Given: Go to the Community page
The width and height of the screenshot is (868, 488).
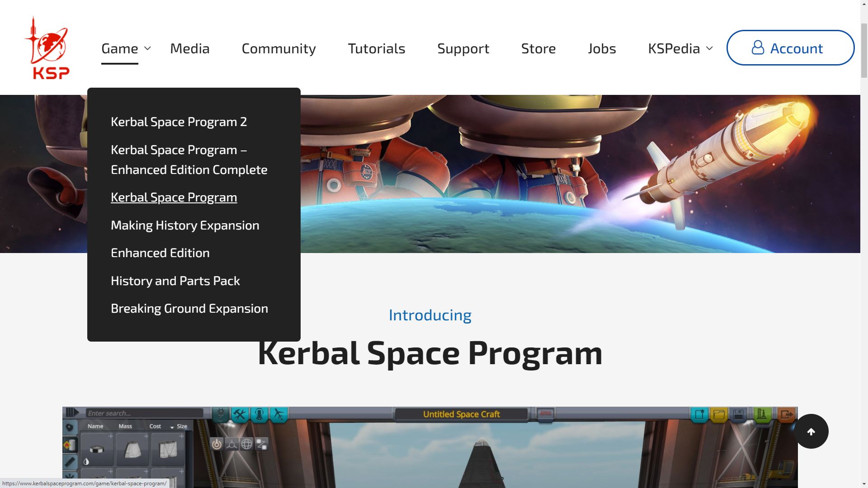Looking at the screenshot, I should coord(279,48).
